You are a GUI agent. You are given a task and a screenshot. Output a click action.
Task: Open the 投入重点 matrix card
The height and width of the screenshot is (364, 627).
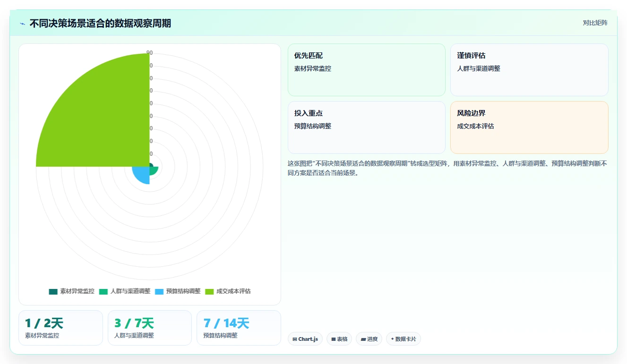(367, 127)
